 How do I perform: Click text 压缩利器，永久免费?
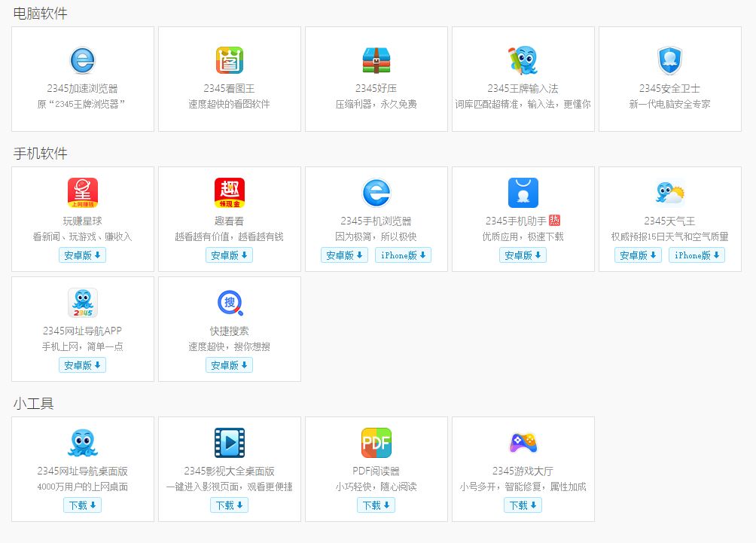[x=376, y=104]
